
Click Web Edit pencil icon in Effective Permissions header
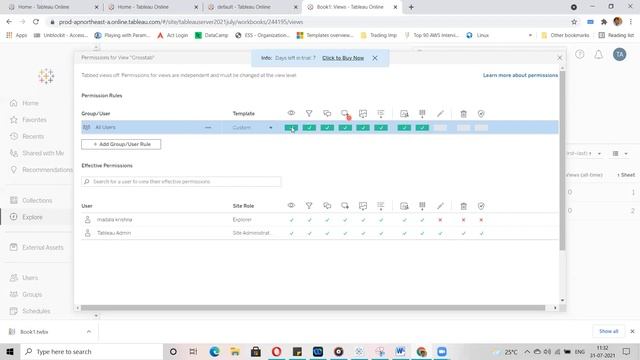click(440, 206)
